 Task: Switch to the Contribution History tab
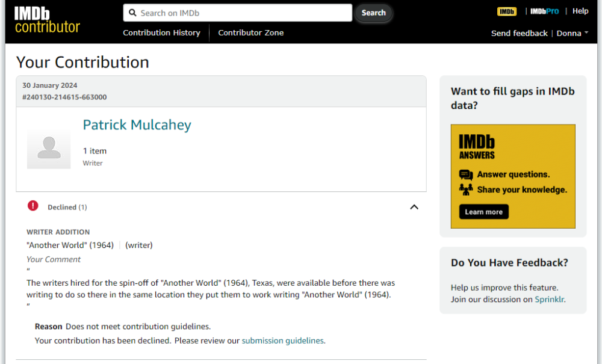tap(161, 32)
